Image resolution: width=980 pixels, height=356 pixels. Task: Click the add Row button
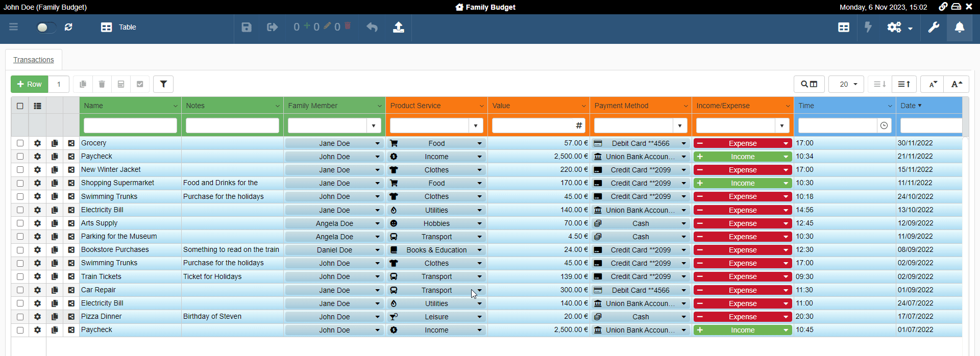click(x=30, y=84)
